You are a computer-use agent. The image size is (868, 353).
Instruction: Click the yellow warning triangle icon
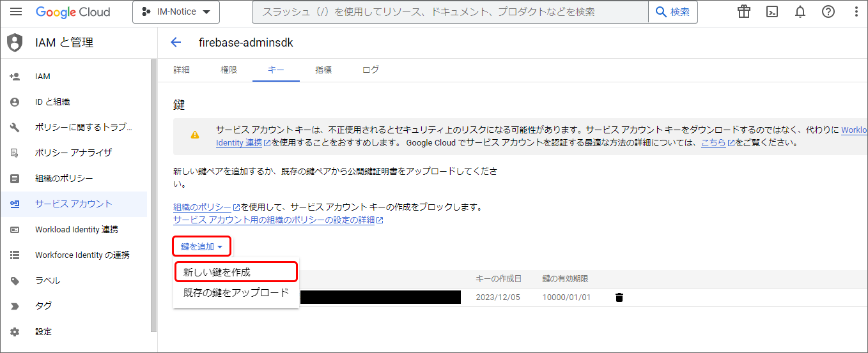click(195, 135)
